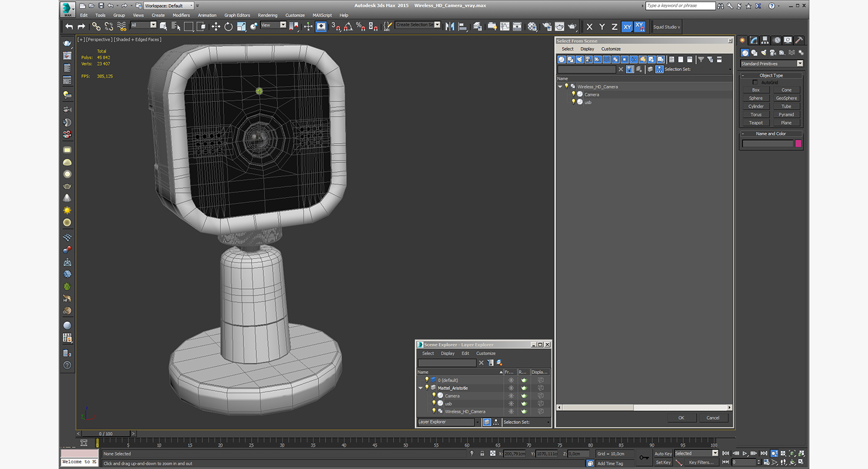The width and height of the screenshot is (868, 469).
Task: Click the Align tool icon
Action: click(x=463, y=26)
